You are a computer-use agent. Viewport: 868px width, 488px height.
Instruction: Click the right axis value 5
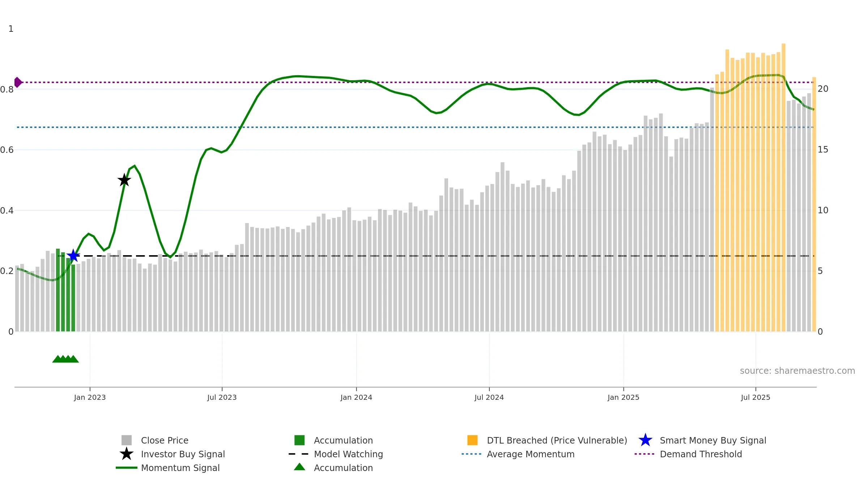coord(820,271)
